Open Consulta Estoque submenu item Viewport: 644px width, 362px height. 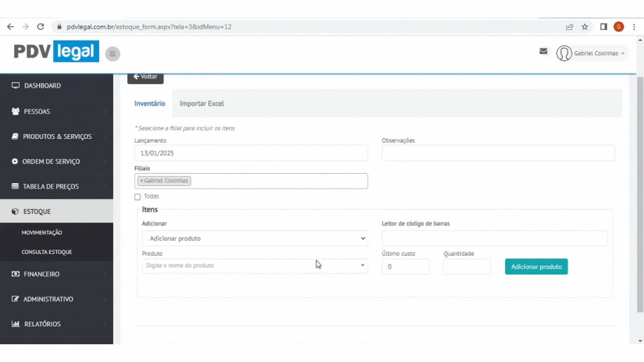click(x=47, y=252)
